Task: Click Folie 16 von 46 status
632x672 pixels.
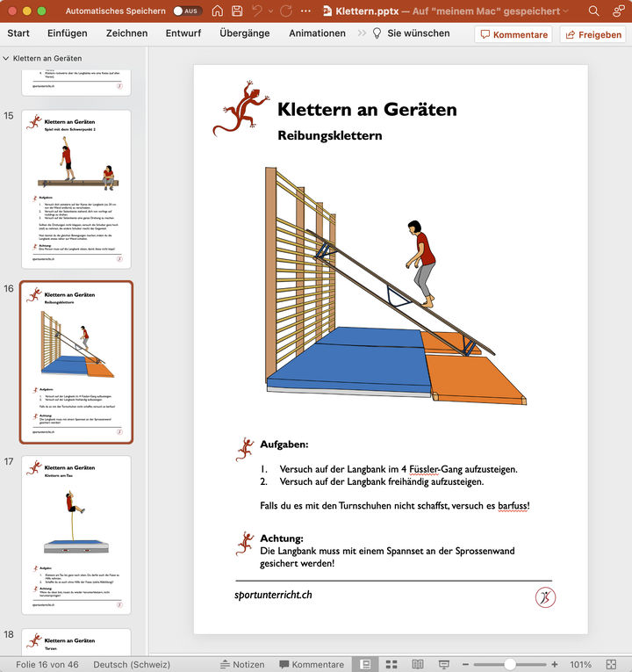Action: 47,665
